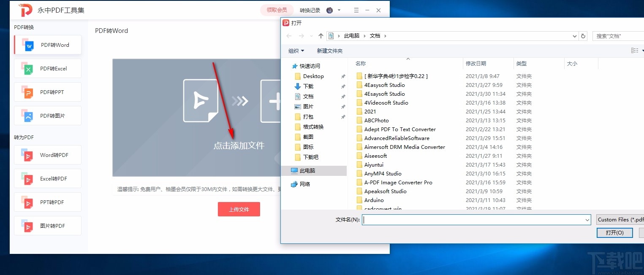
Task: Click the 上传文件 button
Action: [x=239, y=209]
